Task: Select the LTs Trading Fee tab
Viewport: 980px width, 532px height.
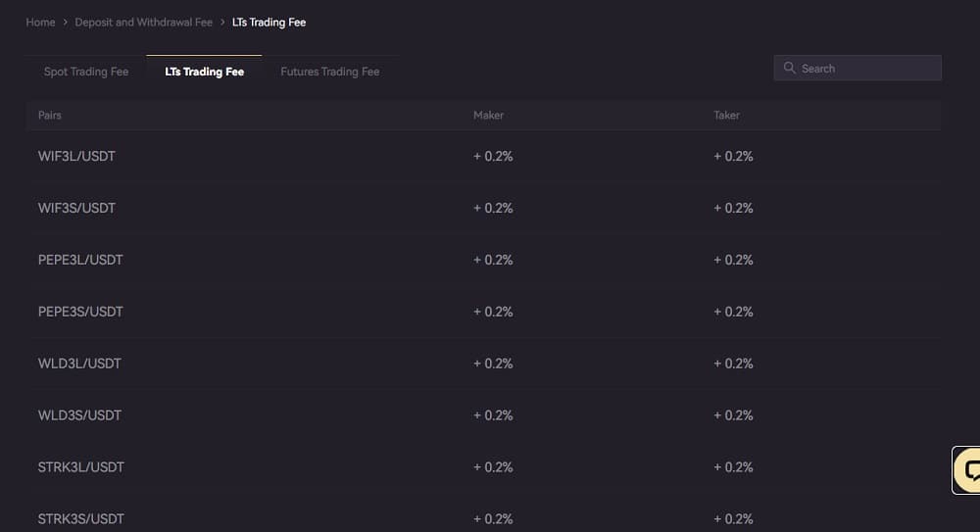Action: pyautogui.click(x=205, y=72)
